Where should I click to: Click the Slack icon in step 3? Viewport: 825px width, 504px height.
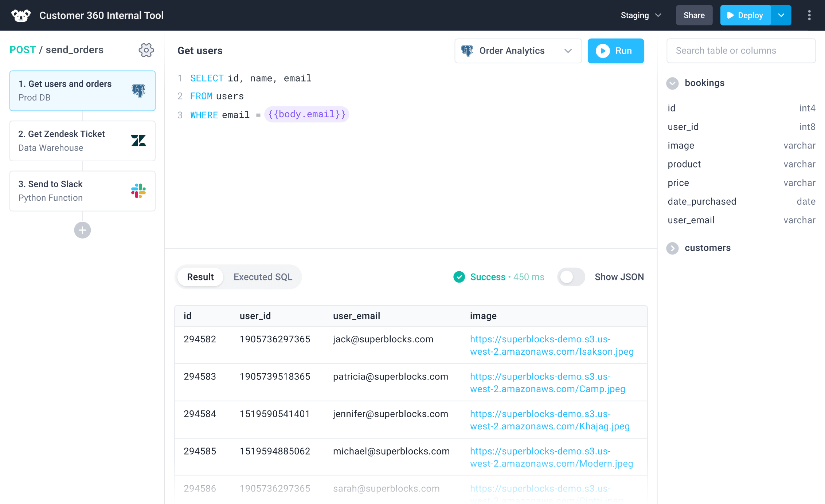(x=138, y=191)
